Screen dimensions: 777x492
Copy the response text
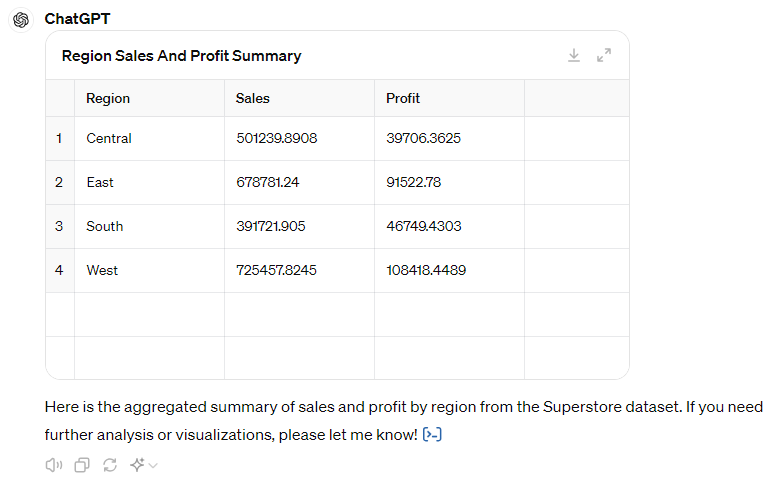point(82,465)
